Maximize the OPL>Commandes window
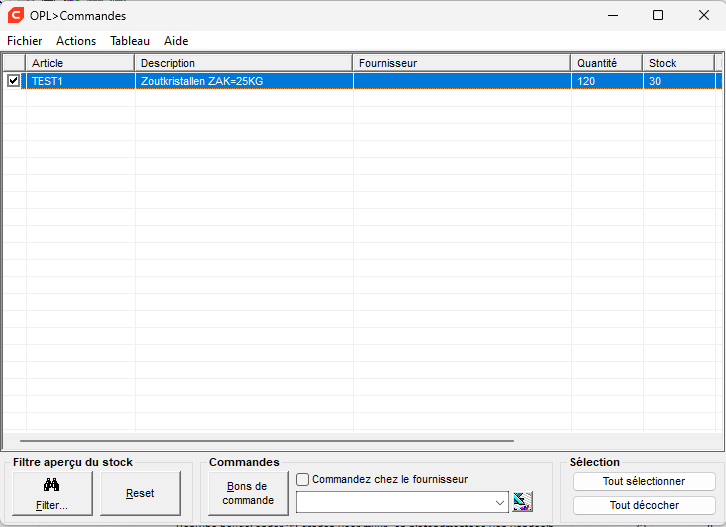 pos(658,15)
